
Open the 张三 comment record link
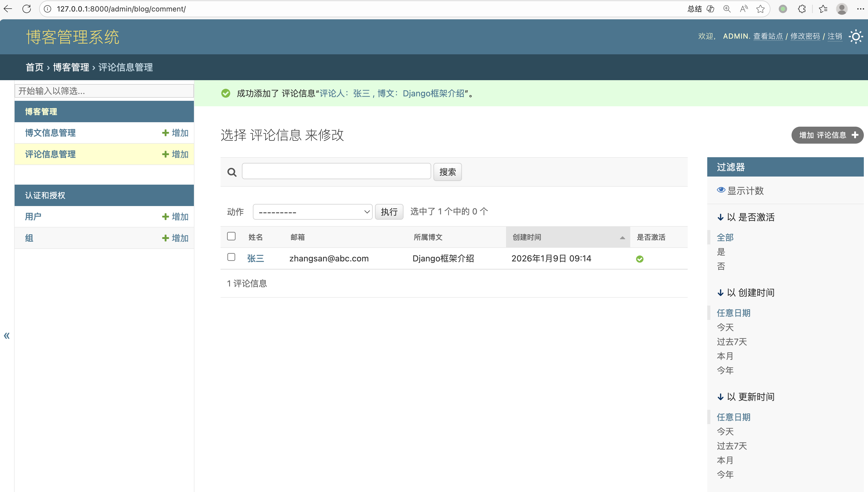[255, 259]
